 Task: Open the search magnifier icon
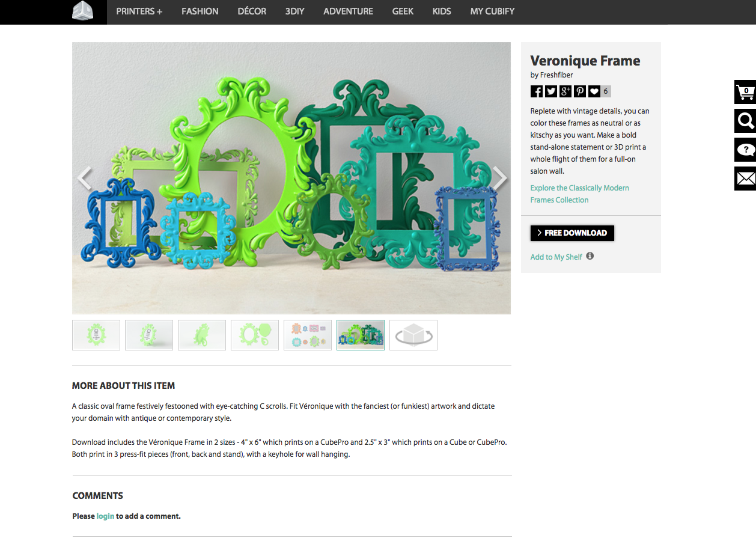tap(745, 121)
